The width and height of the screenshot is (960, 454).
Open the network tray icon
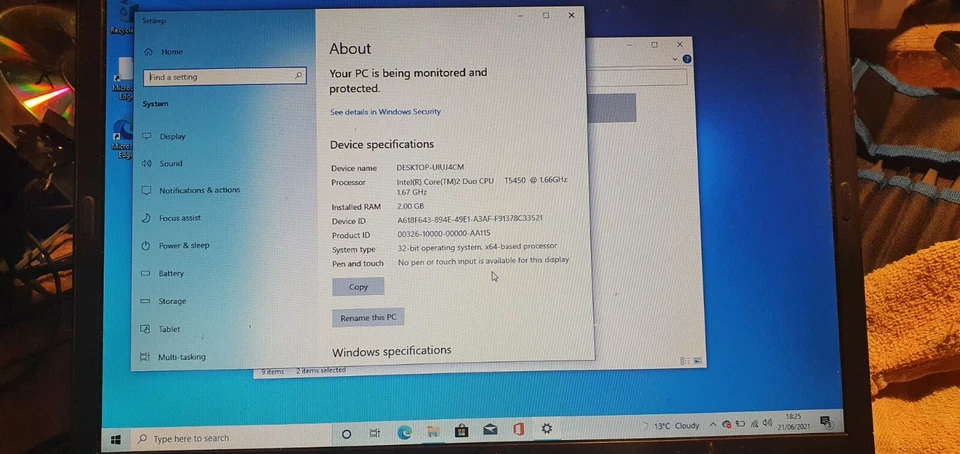pyautogui.click(x=754, y=423)
